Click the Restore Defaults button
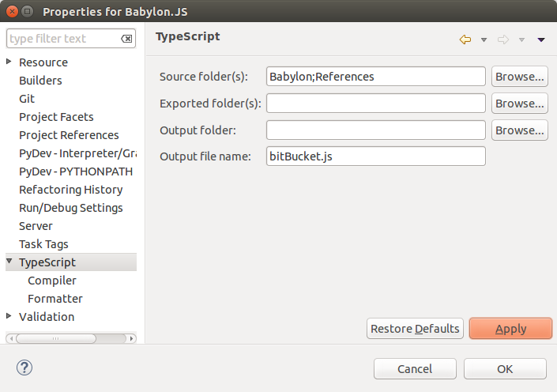 [415, 329]
